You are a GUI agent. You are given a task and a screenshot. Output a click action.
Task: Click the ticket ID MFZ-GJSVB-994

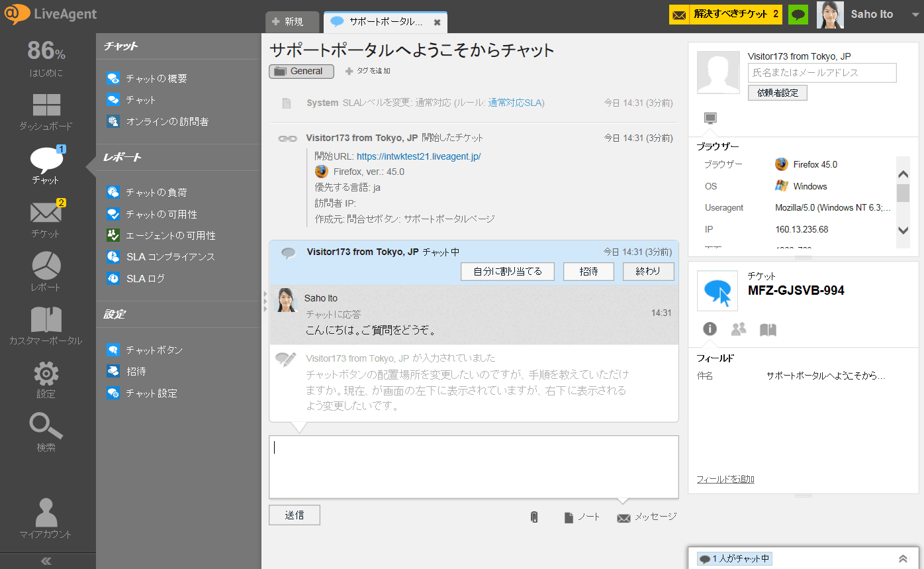point(796,290)
